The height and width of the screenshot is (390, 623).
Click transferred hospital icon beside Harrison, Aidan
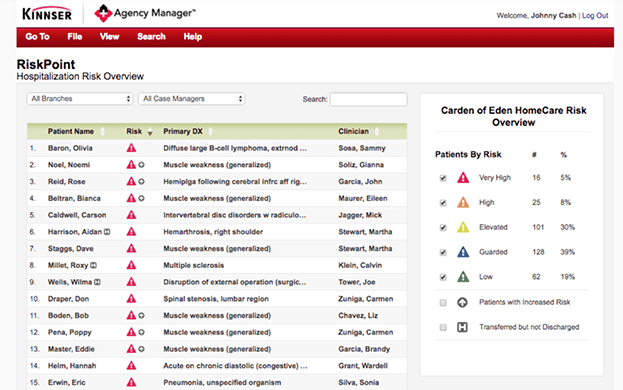tap(107, 232)
